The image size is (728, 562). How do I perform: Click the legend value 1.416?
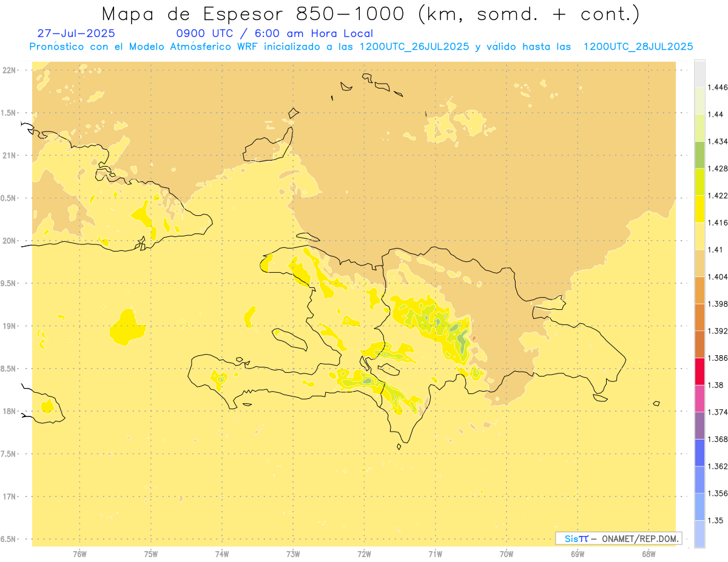pyautogui.click(x=717, y=222)
